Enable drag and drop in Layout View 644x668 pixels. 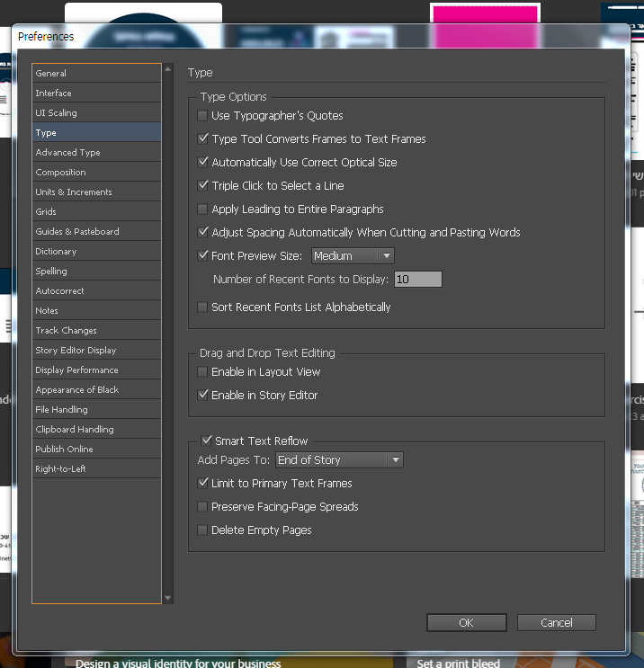tap(202, 372)
